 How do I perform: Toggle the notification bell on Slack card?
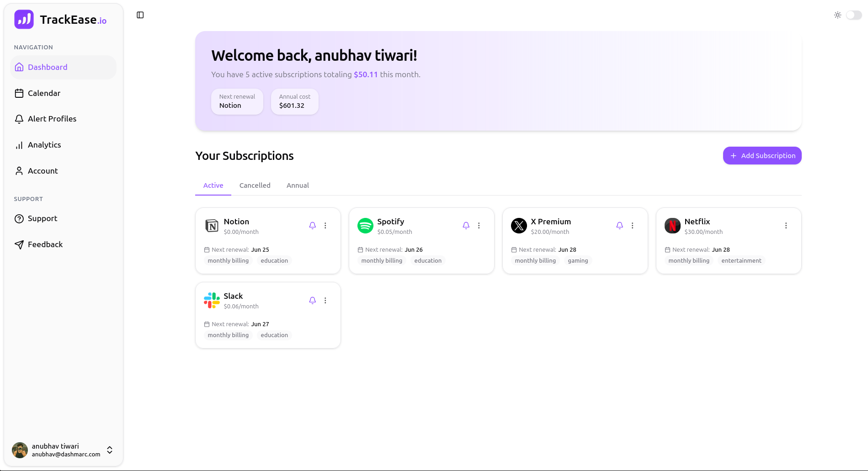(x=312, y=300)
